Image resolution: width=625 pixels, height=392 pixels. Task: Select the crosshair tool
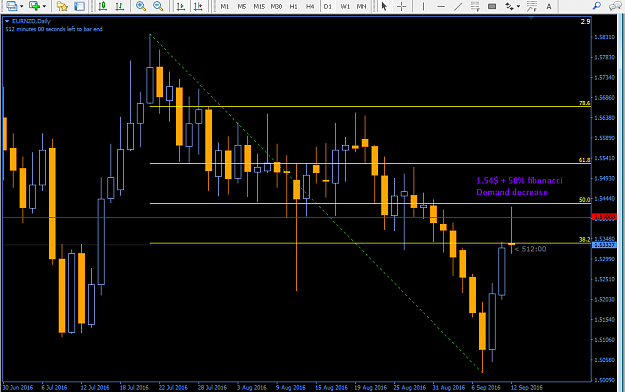(401, 6)
